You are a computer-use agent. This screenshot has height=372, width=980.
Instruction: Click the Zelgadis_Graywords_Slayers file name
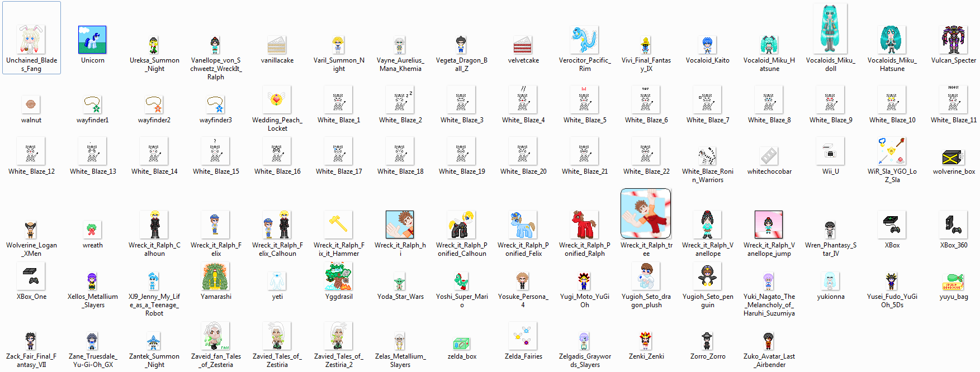click(x=585, y=360)
